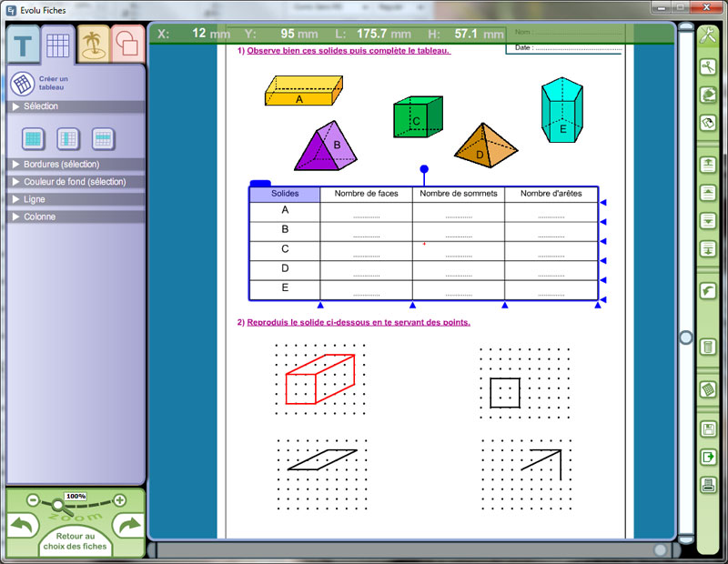Image resolution: width=728 pixels, height=564 pixels.
Task: Click the zoom out minus button
Action: click(33, 499)
